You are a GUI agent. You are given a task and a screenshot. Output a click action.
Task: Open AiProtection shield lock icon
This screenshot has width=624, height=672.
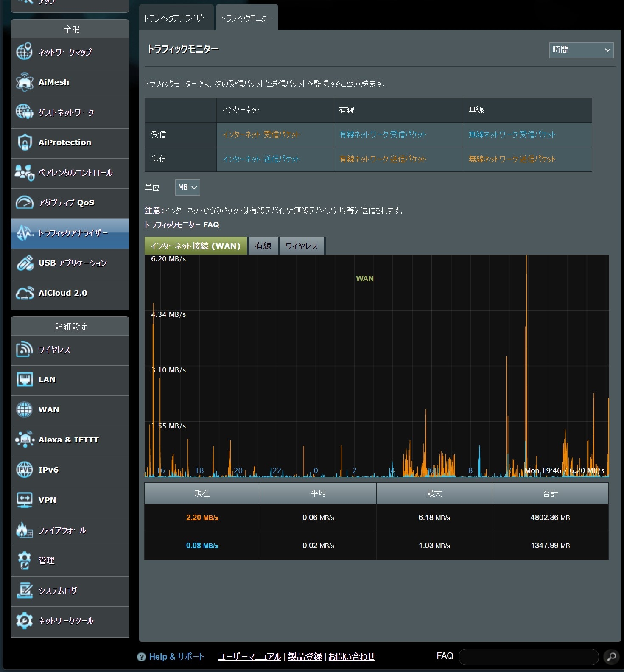(24, 143)
